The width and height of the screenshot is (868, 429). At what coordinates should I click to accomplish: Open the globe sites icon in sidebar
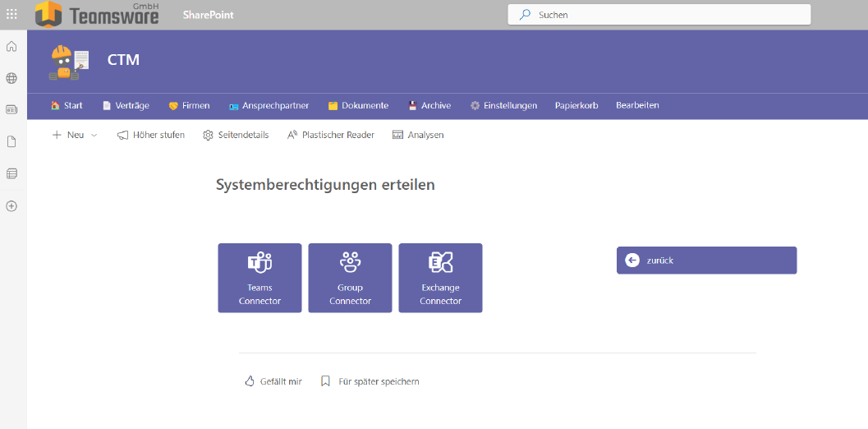[x=11, y=78]
